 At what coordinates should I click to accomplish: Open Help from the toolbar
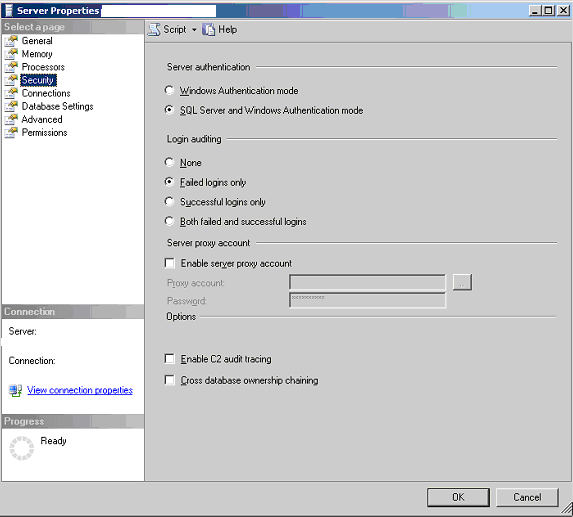pos(219,30)
